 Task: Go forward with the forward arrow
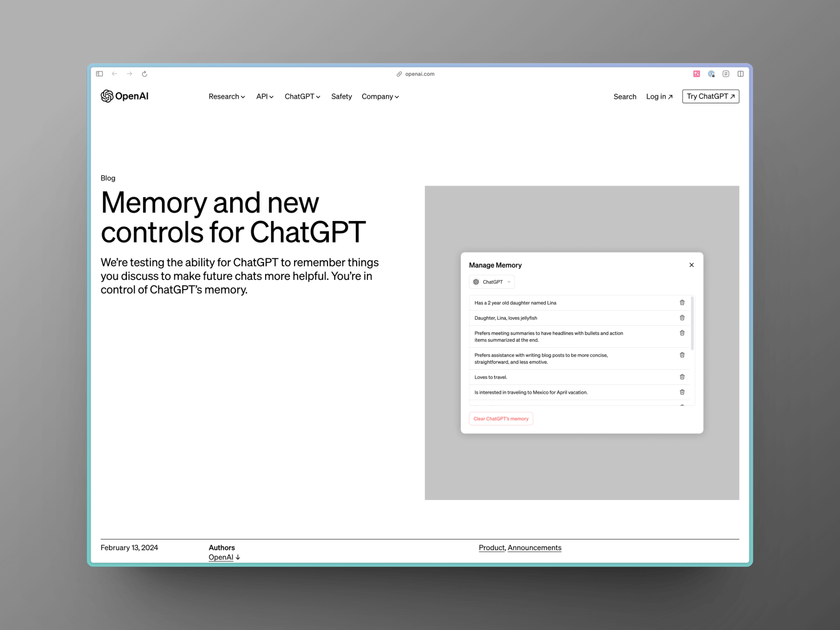[129, 74]
